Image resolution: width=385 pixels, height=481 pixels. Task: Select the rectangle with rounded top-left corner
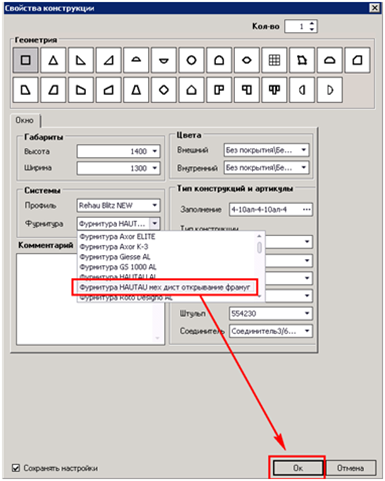coord(357,60)
